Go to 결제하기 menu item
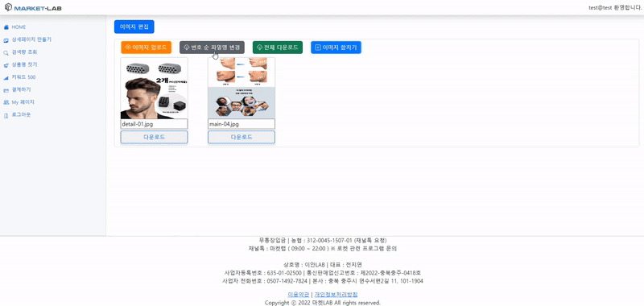The height and width of the screenshot is (306, 644). (x=21, y=89)
